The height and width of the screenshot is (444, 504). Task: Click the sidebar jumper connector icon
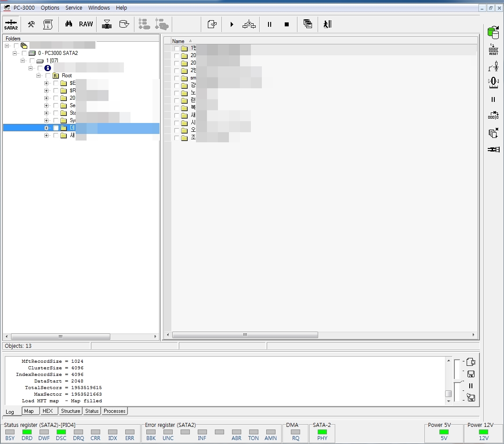pos(493,66)
